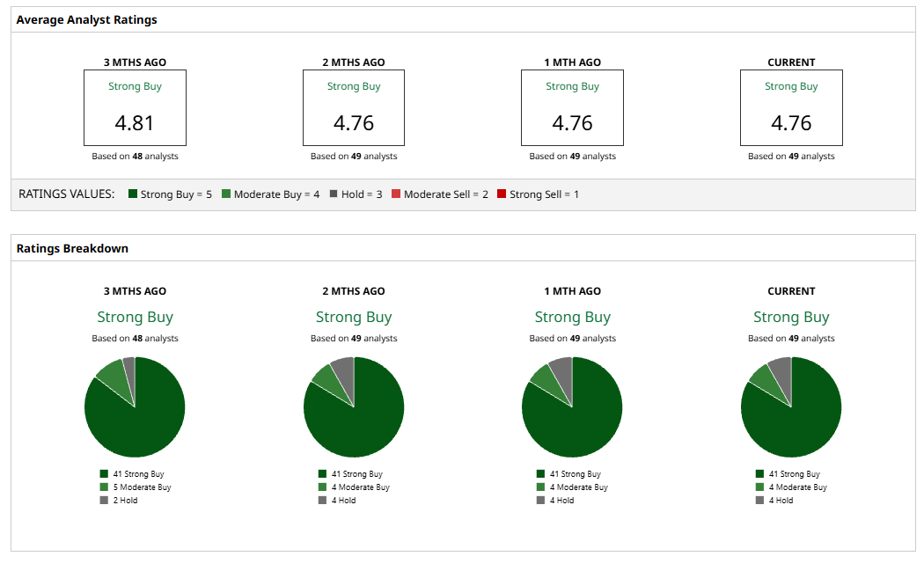Click '2 MTHS AGO' header in Ratings Breakdown
This screenshot has height=571, width=924.
pyautogui.click(x=354, y=291)
